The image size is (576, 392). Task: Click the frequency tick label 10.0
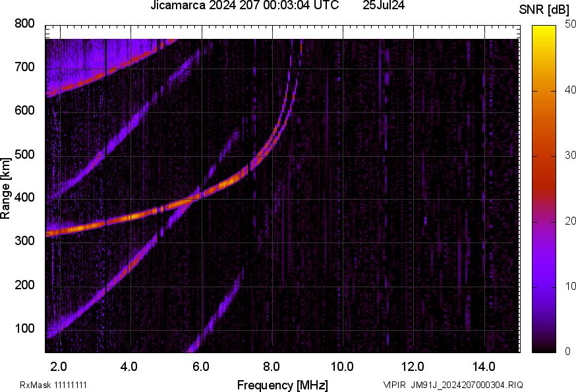coord(342,367)
